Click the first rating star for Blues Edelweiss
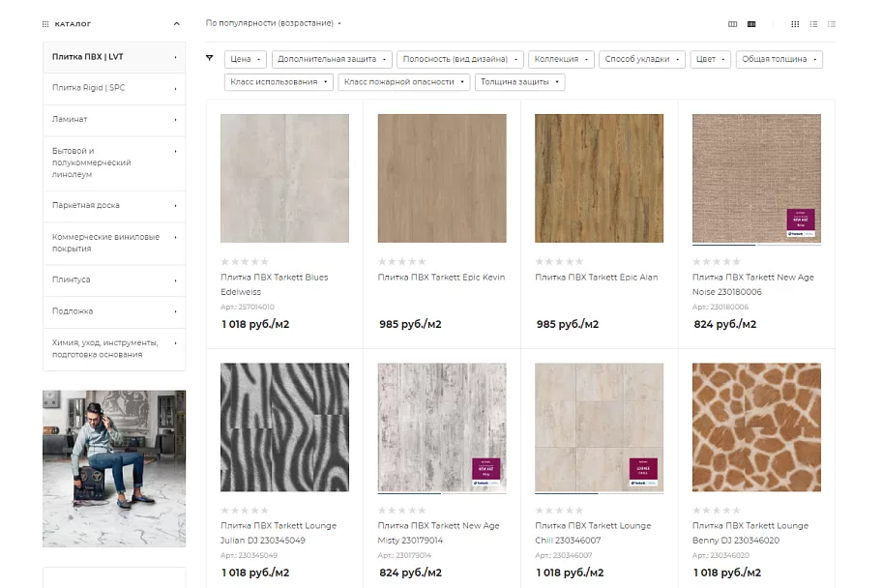Image resolution: width=882 pixels, height=588 pixels. point(225,262)
